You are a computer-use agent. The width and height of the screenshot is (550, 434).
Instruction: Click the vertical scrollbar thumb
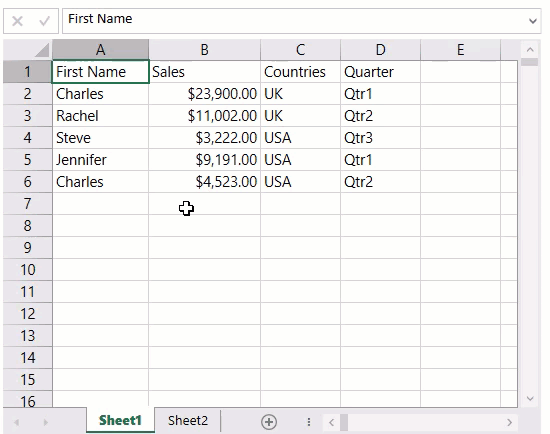tap(530, 62)
